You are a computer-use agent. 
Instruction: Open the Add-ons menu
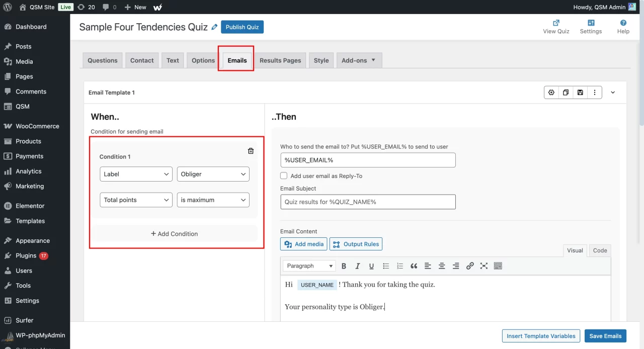click(359, 60)
